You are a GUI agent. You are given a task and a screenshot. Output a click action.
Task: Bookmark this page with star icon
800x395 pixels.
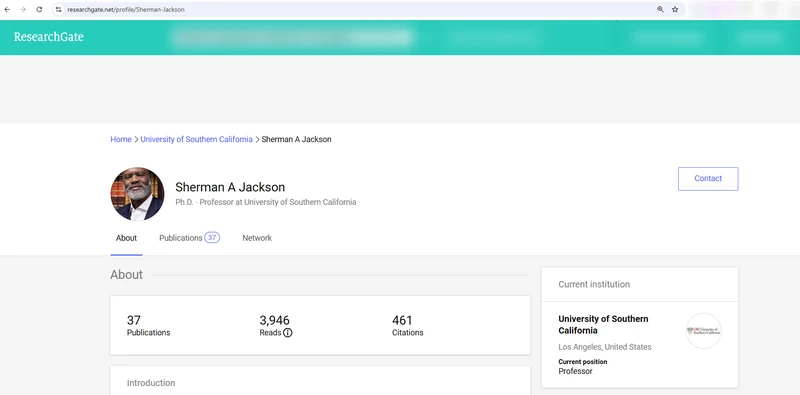(x=675, y=9)
